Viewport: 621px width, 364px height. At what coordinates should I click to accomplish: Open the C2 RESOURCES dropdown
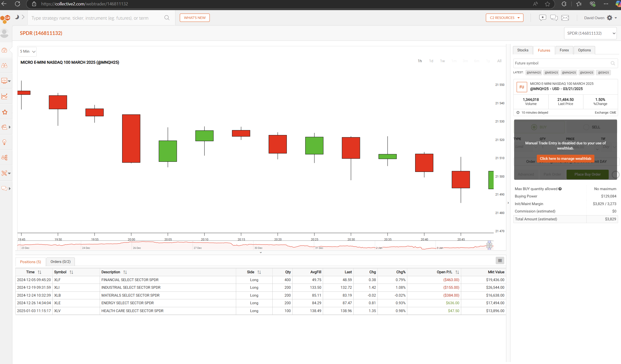click(504, 18)
